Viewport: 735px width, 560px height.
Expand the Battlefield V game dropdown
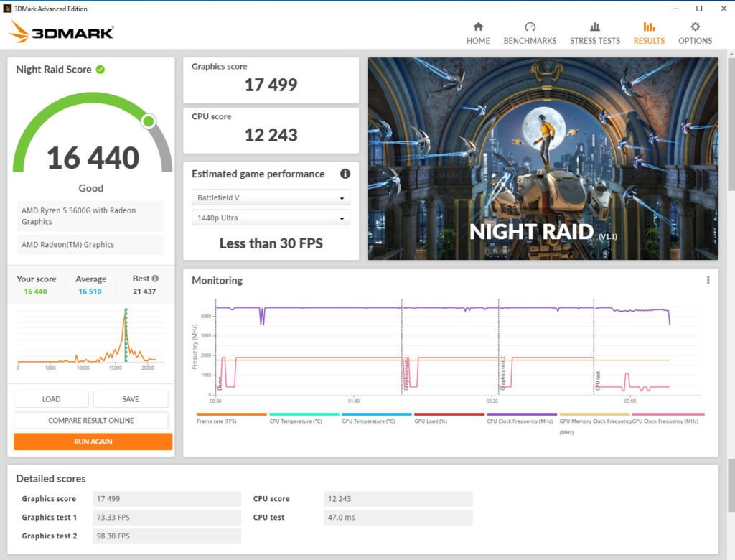271,197
